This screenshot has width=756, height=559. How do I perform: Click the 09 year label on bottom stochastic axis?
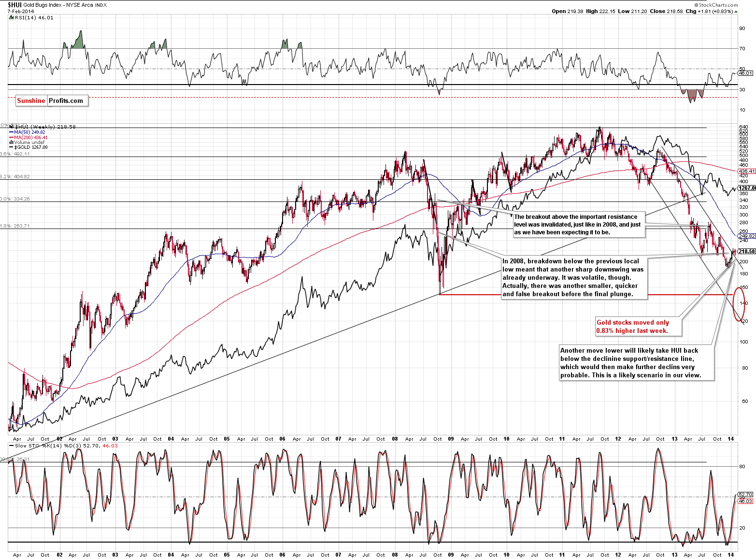coord(451,555)
